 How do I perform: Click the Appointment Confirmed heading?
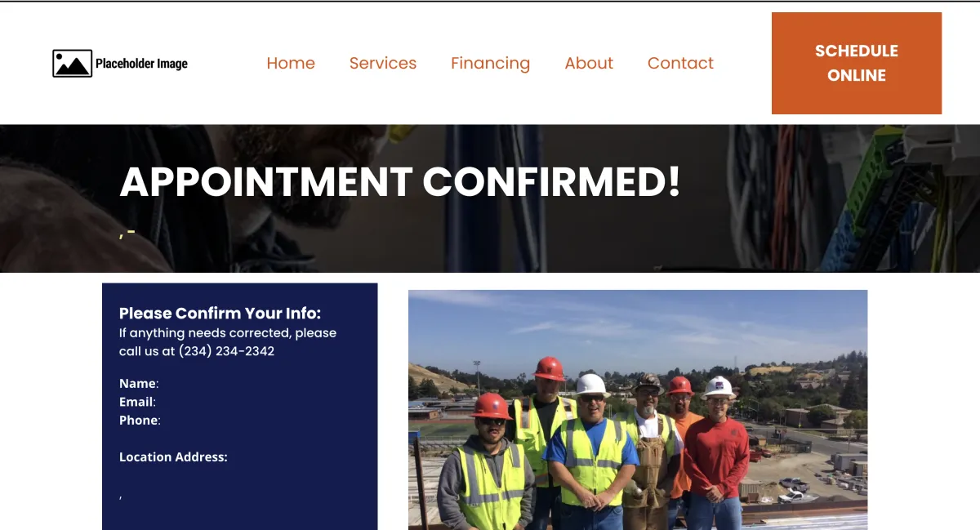coord(399,181)
